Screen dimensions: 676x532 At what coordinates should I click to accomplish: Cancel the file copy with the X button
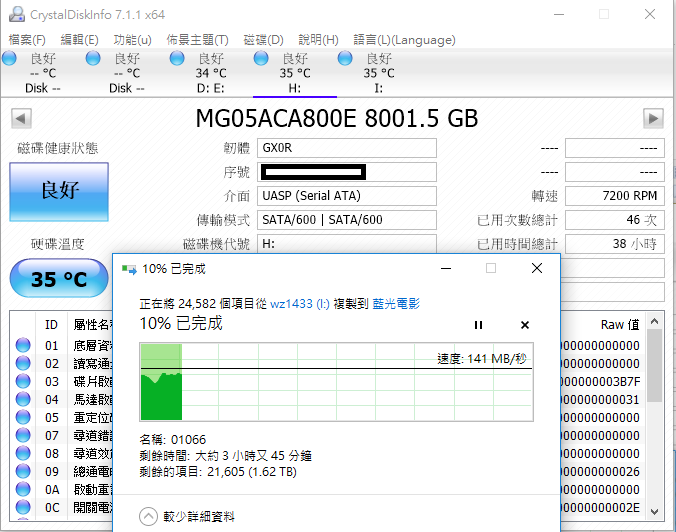pyautogui.click(x=525, y=325)
